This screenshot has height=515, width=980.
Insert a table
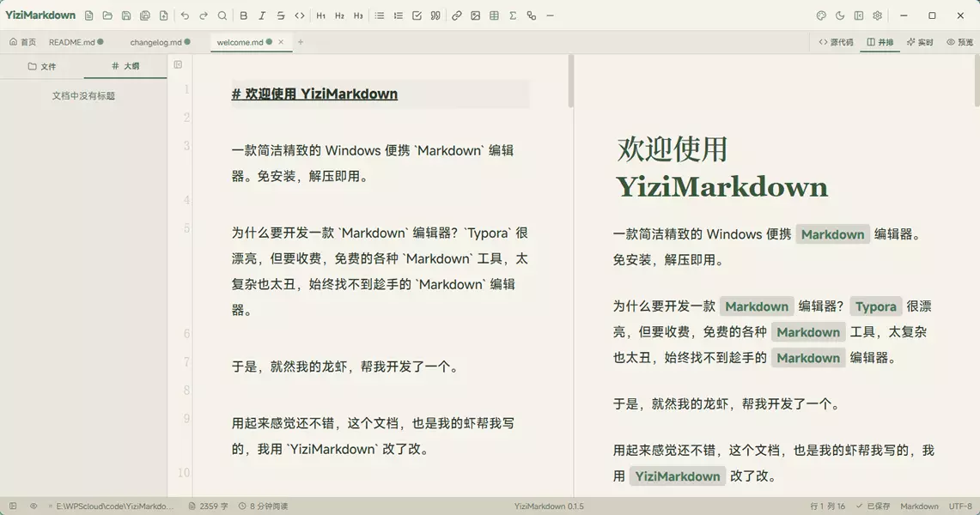495,15
